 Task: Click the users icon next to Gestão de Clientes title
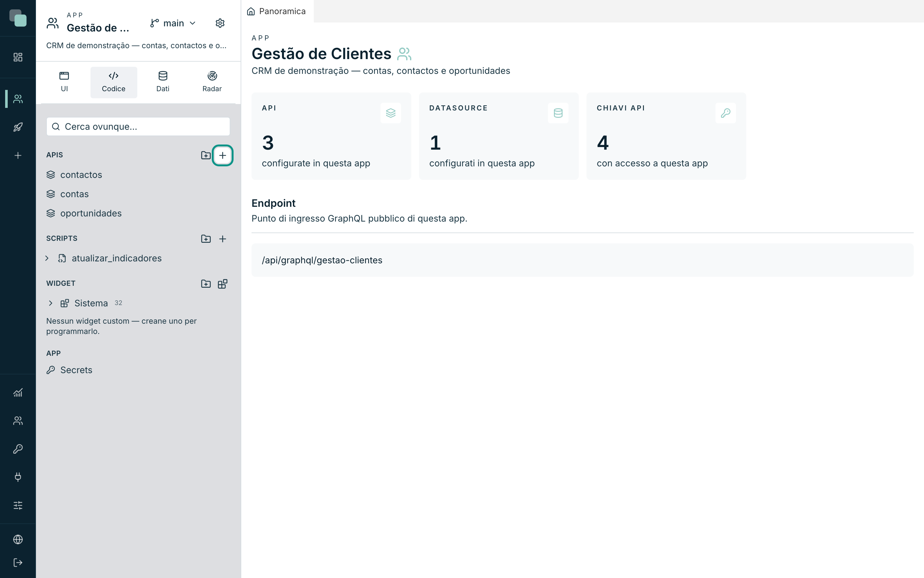[x=404, y=54]
